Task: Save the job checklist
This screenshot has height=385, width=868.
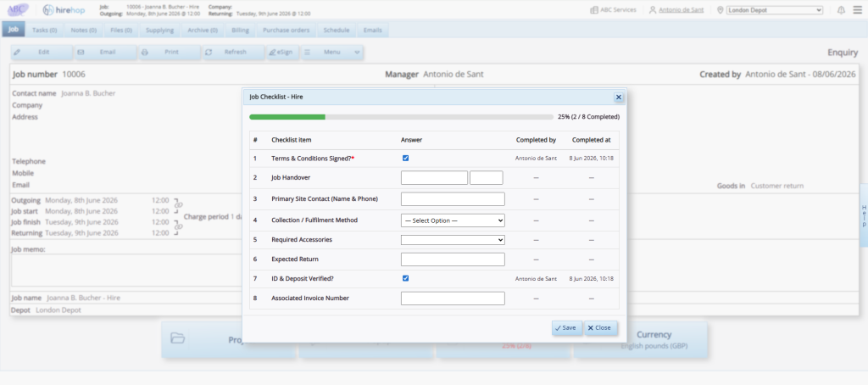Action: (567, 328)
